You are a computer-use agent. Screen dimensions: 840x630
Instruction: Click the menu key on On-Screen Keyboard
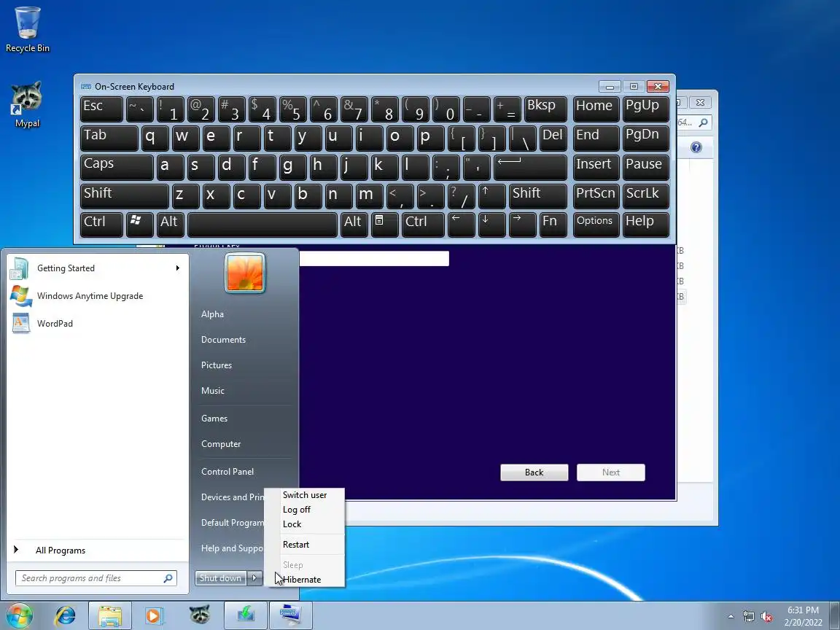[x=384, y=225]
